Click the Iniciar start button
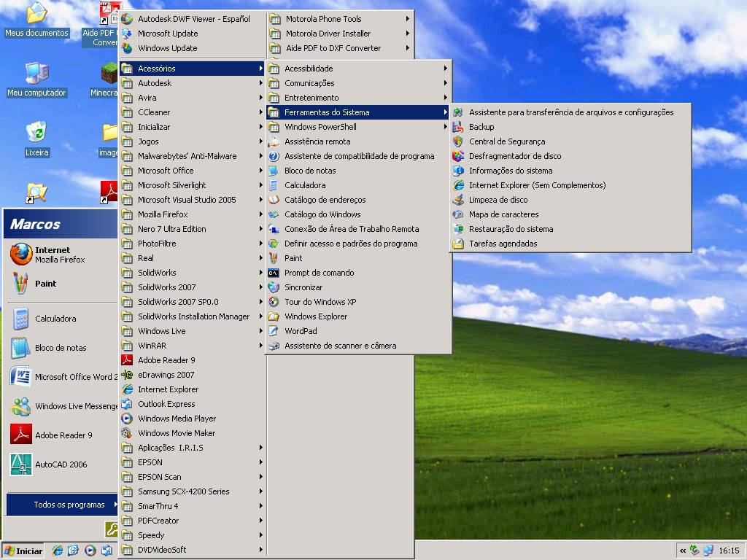Viewport: 747px width, 560px height. coord(23,551)
